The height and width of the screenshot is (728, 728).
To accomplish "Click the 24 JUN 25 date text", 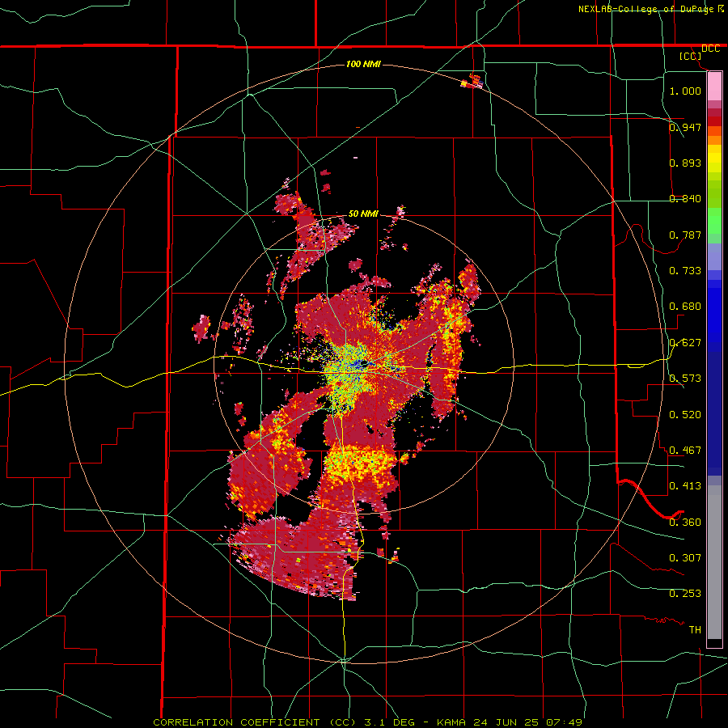I will [x=506, y=722].
